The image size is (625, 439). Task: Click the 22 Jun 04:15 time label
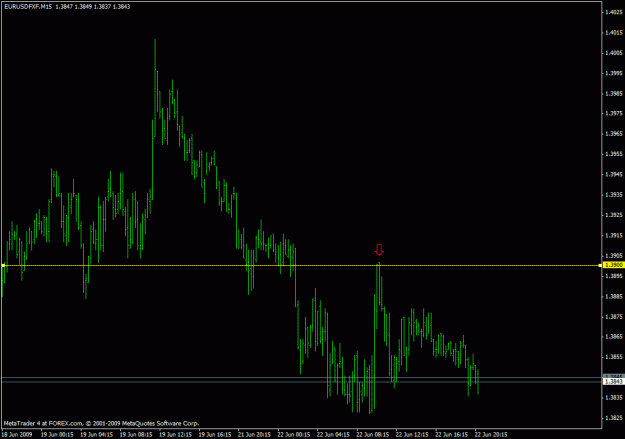click(333, 434)
